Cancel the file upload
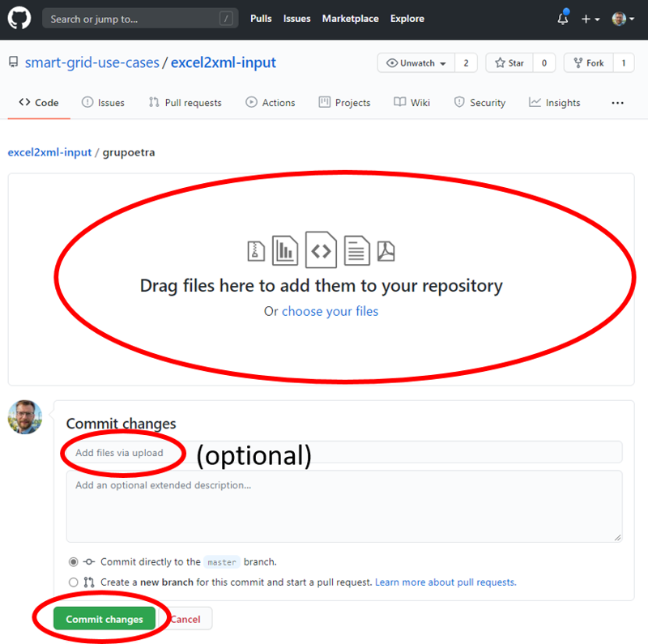The image size is (648, 644). tap(185, 619)
